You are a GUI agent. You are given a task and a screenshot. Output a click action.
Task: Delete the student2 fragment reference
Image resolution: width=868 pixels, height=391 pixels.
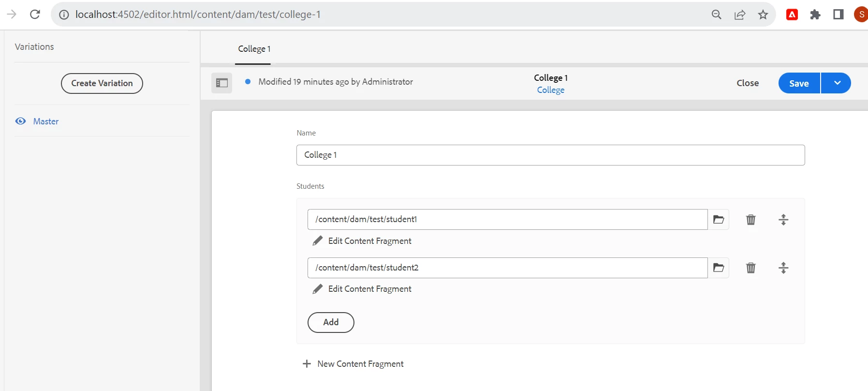(x=750, y=268)
